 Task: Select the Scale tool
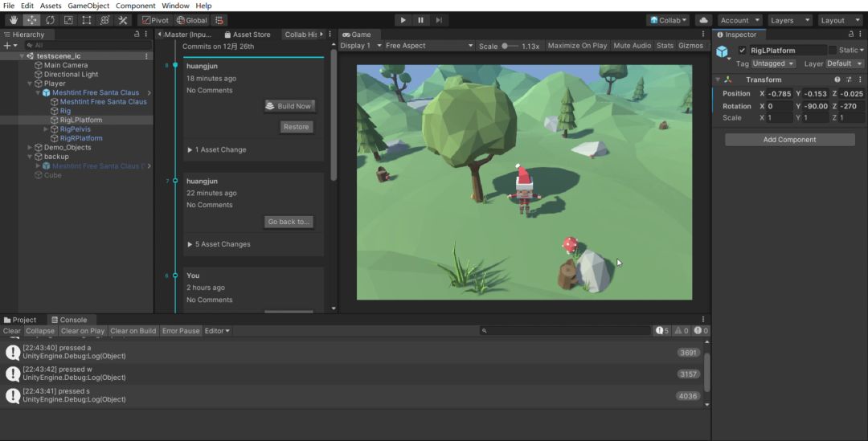68,20
